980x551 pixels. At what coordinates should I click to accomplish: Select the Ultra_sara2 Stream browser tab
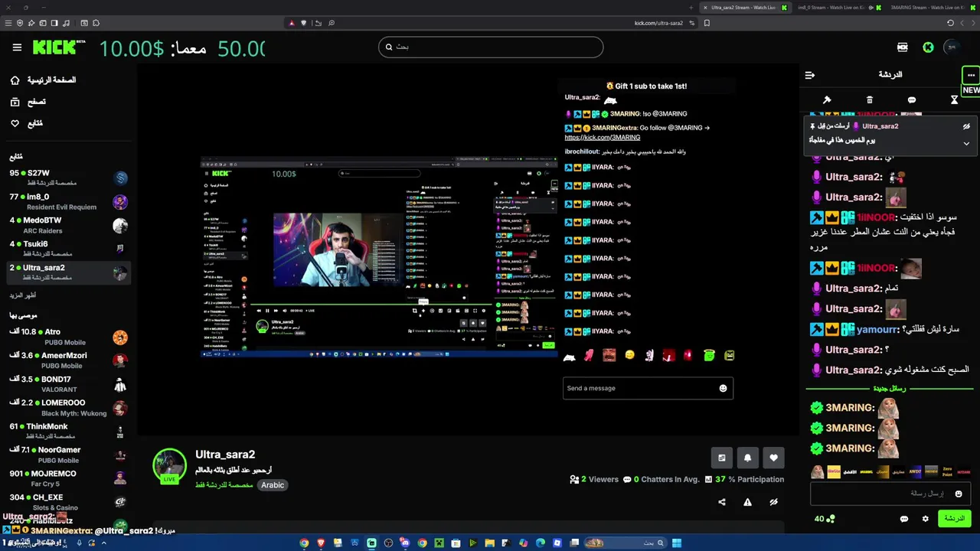coord(746,8)
